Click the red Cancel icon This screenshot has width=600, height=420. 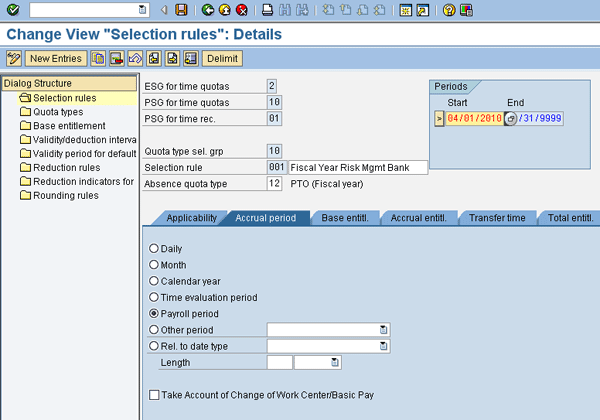(242, 10)
